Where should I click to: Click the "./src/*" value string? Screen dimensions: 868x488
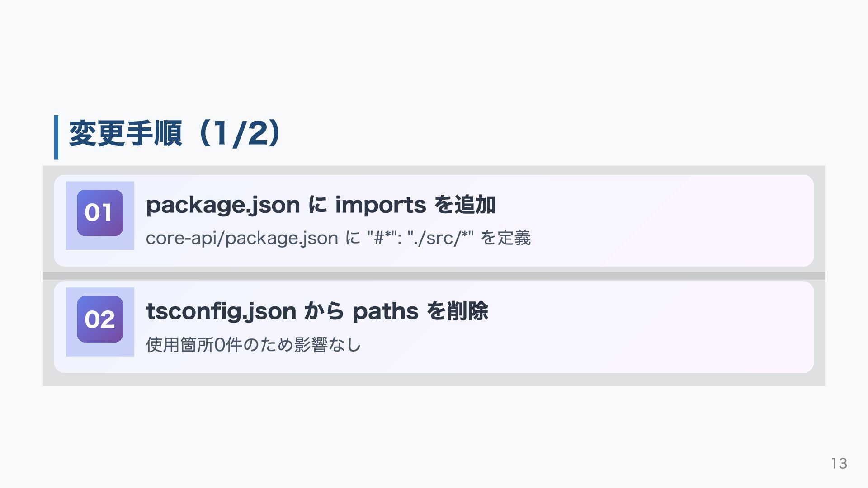(440, 238)
